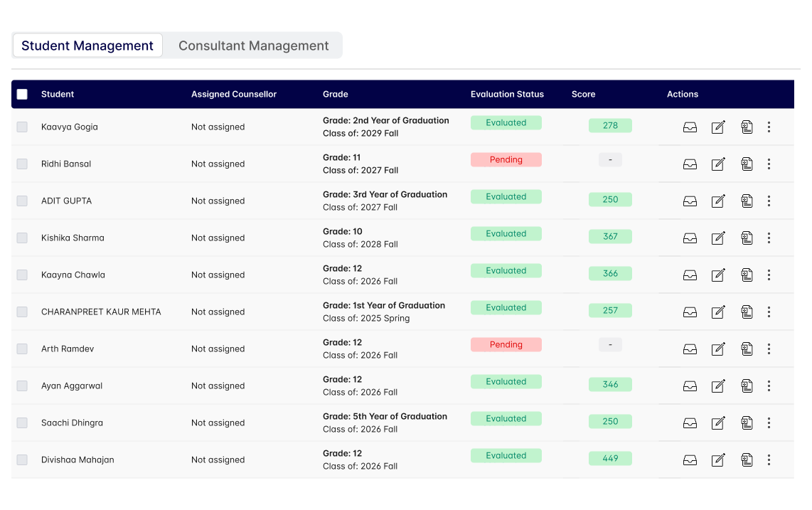This screenshot has height=510, width=812.
Task: Select the Student Management tab
Action: click(87, 45)
